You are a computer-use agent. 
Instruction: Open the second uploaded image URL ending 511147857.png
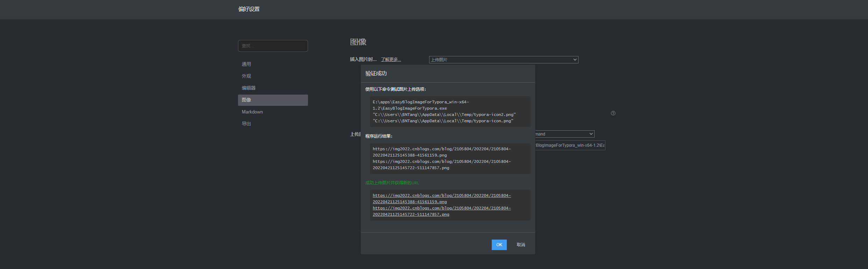pyautogui.click(x=442, y=211)
